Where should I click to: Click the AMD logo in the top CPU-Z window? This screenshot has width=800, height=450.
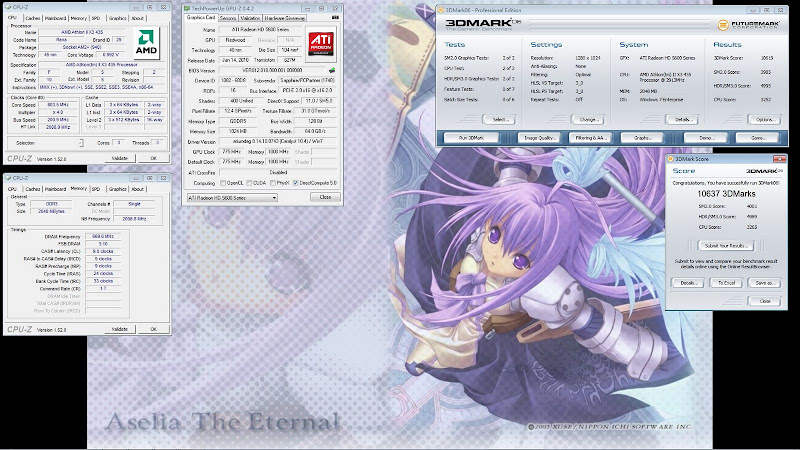tap(146, 43)
